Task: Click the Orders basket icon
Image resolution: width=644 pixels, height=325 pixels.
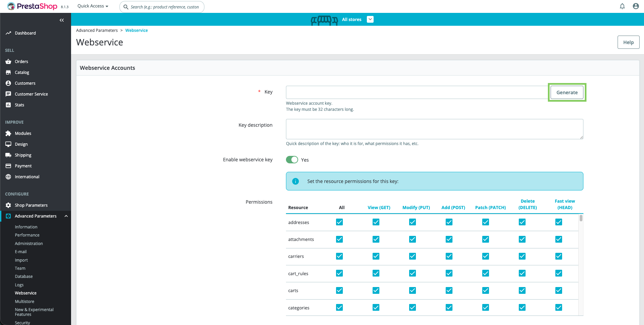Action: 8,62
